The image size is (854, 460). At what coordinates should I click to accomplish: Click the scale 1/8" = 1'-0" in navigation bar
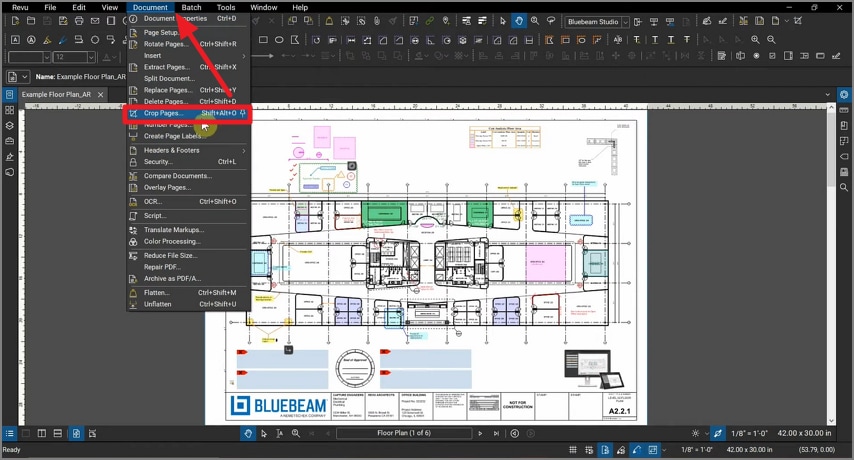[x=749, y=433]
